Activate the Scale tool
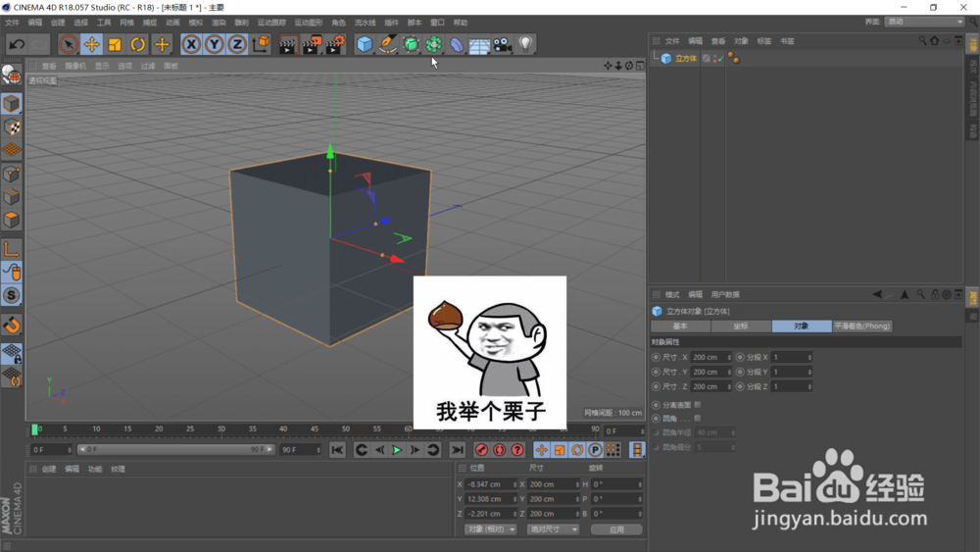The image size is (980, 552). (115, 44)
